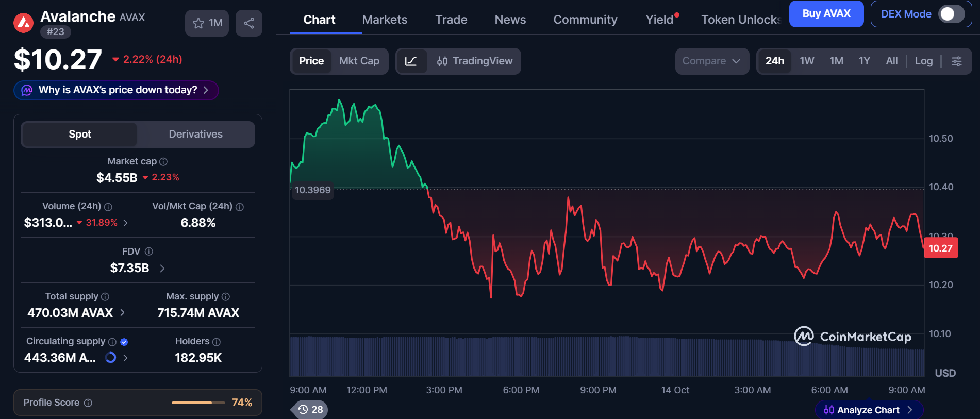Expand FDV details chevron
The width and height of the screenshot is (980, 419).
point(162,269)
